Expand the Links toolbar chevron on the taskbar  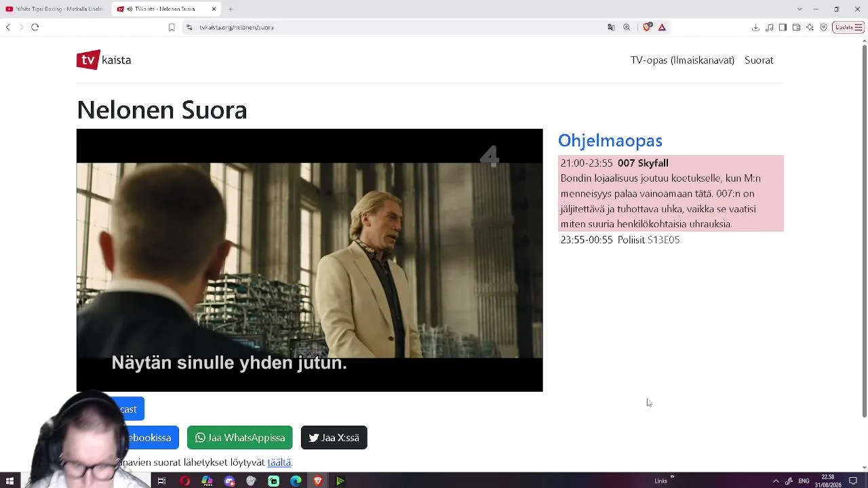point(672,478)
